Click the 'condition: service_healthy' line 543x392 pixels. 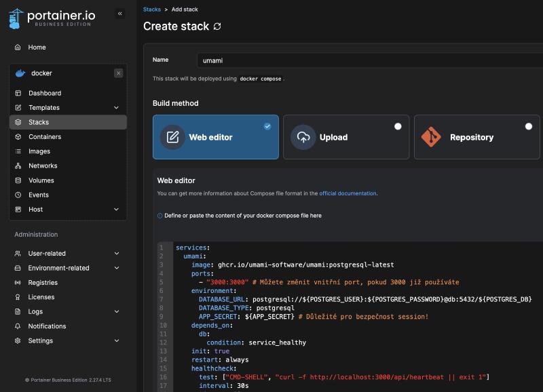pos(257,342)
